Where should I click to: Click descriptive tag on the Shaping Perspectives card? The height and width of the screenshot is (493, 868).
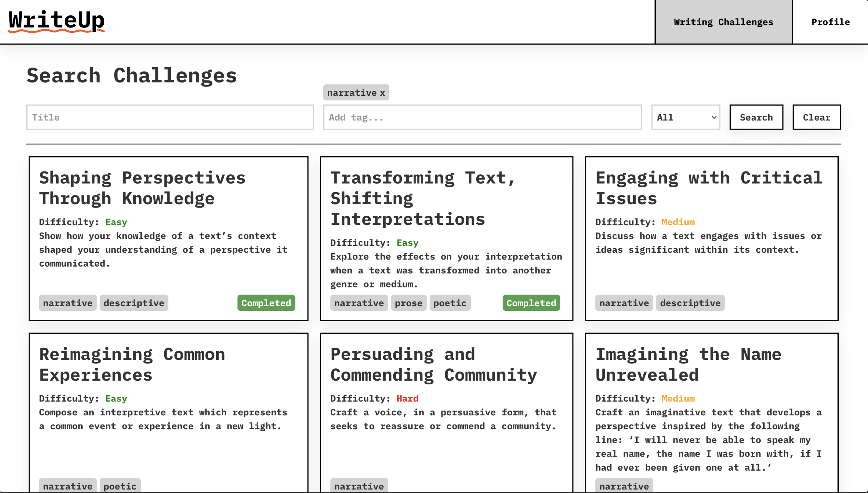coord(134,303)
